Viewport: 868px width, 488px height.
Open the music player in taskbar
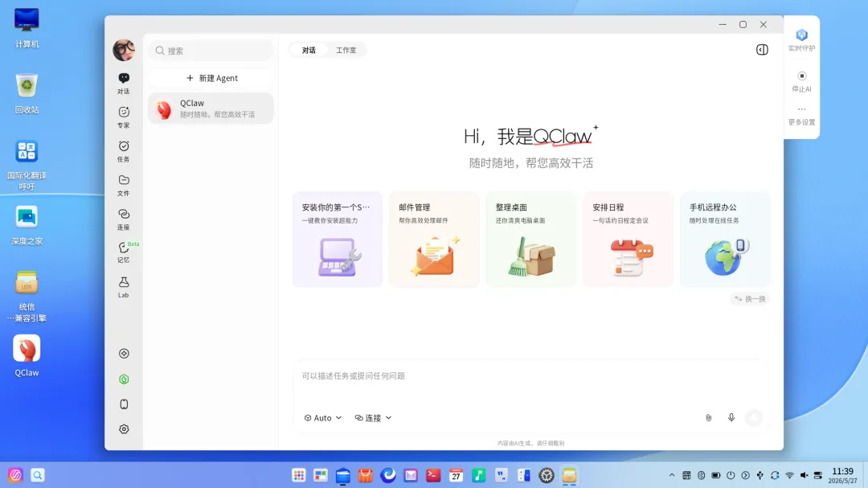479,475
